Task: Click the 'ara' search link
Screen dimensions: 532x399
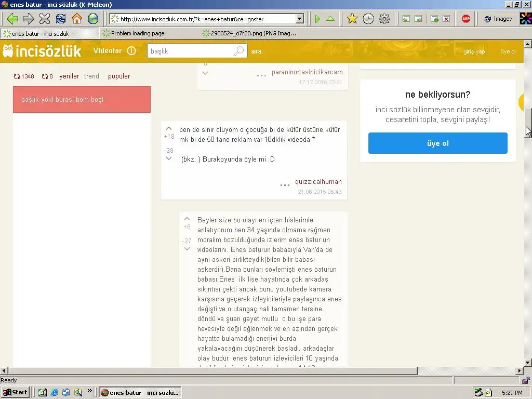Action: [256, 51]
